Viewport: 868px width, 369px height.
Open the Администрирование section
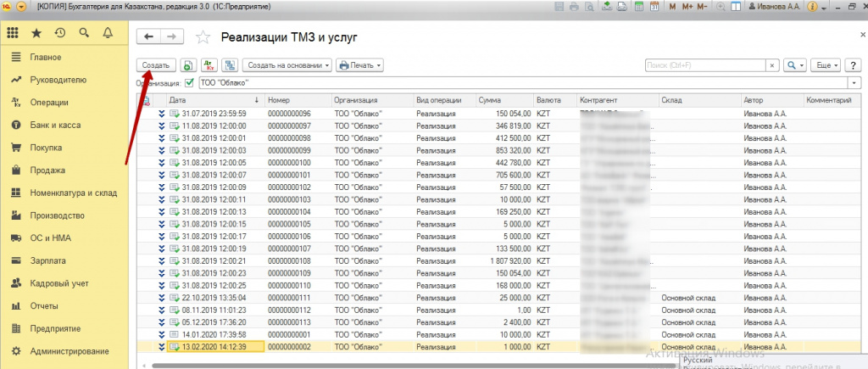(64, 351)
